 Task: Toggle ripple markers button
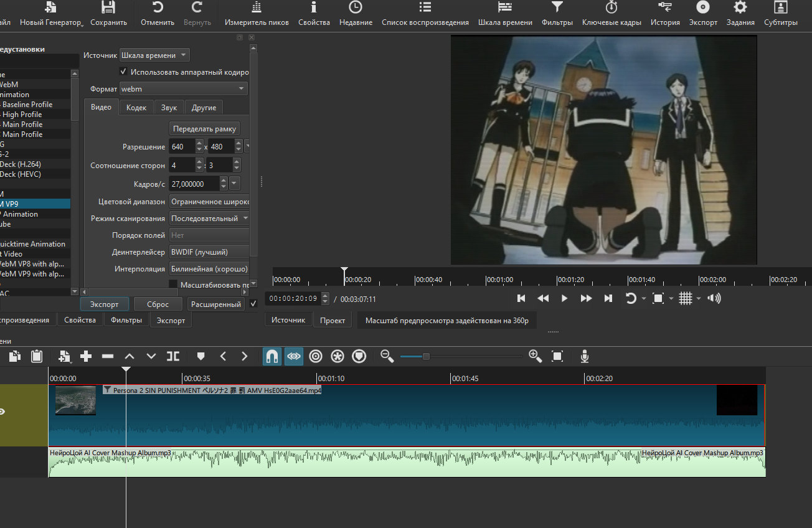(x=359, y=356)
